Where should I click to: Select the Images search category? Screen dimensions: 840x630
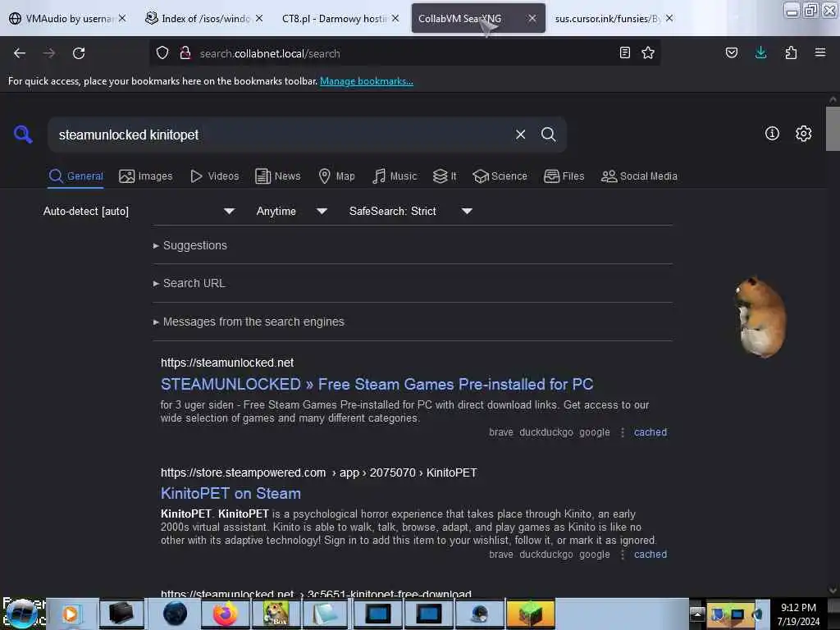146,176
